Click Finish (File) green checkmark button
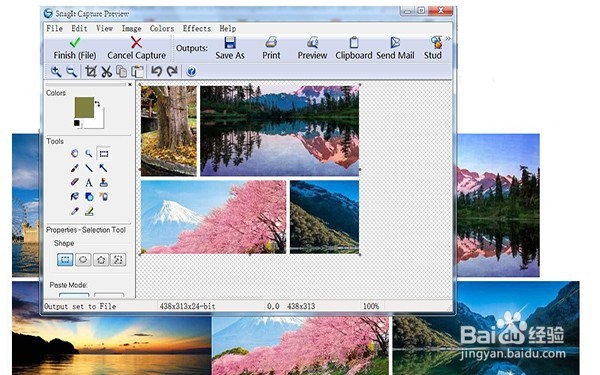The height and width of the screenshot is (375, 600). coord(75,48)
